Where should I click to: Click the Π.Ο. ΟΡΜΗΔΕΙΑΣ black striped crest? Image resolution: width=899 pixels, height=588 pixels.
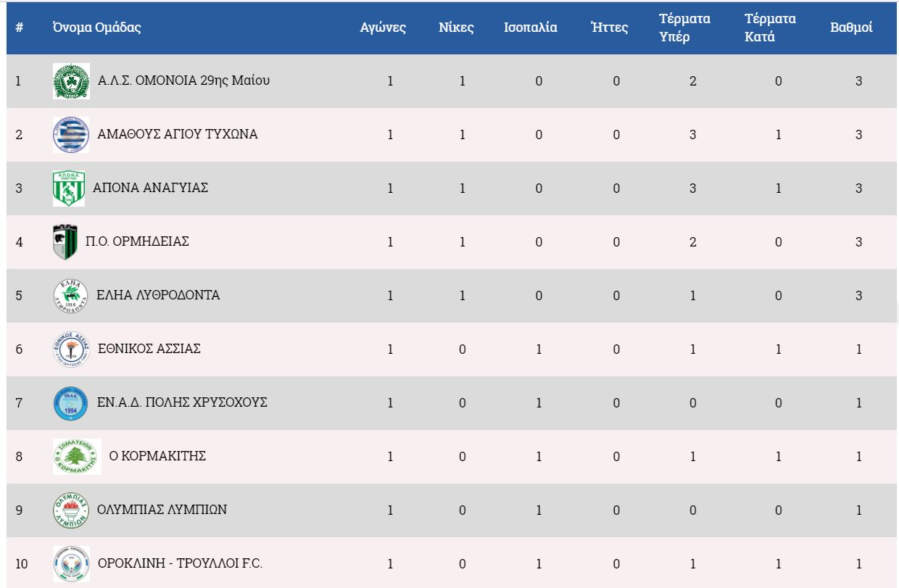[65, 242]
